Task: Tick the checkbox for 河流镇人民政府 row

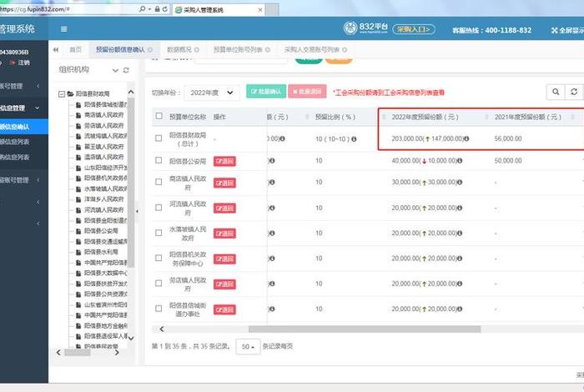Action: [x=159, y=208]
